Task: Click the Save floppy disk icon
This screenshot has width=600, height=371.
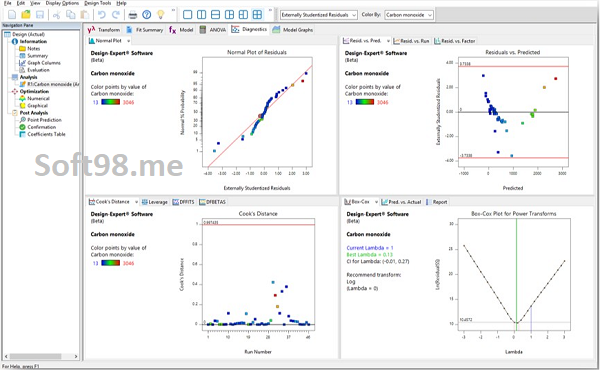Action: tap(40, 15)
